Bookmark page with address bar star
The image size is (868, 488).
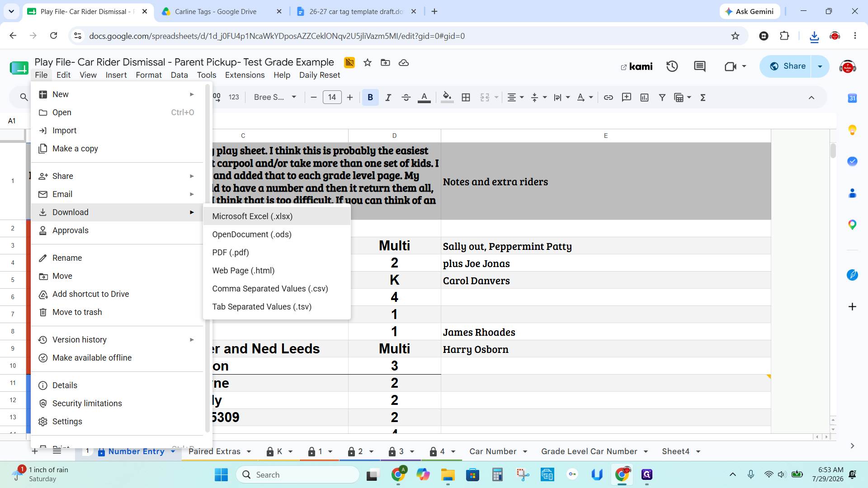tap(736, 36)
